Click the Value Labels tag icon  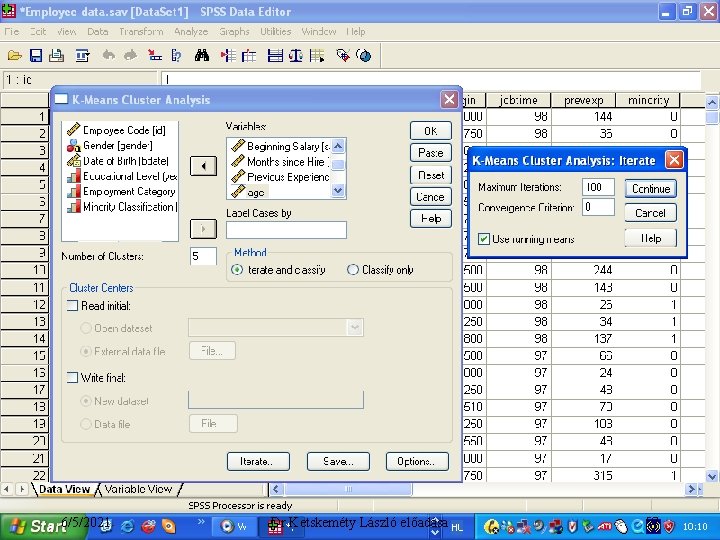[x=343, y=56]
